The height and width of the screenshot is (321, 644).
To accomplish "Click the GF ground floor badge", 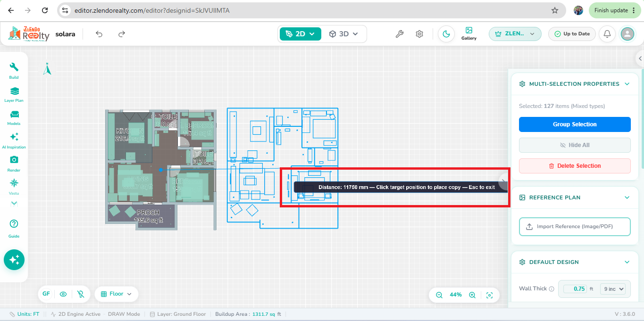I will (x=46, y=294).
